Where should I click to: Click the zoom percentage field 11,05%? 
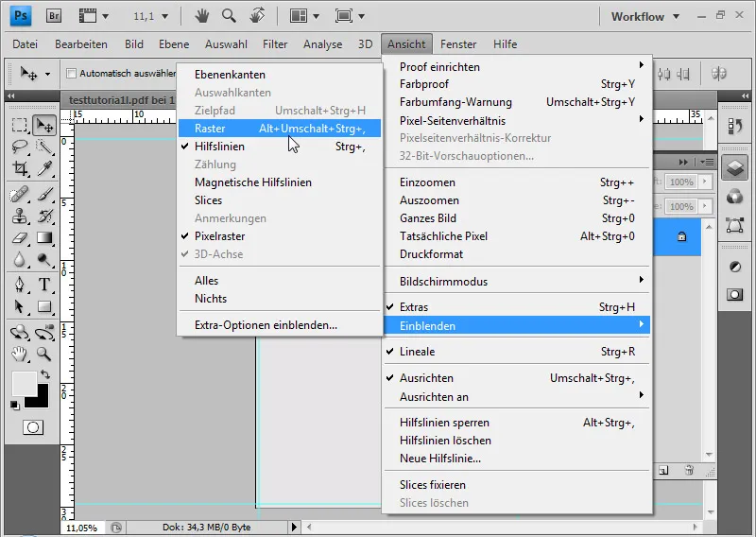pos(81,528)
